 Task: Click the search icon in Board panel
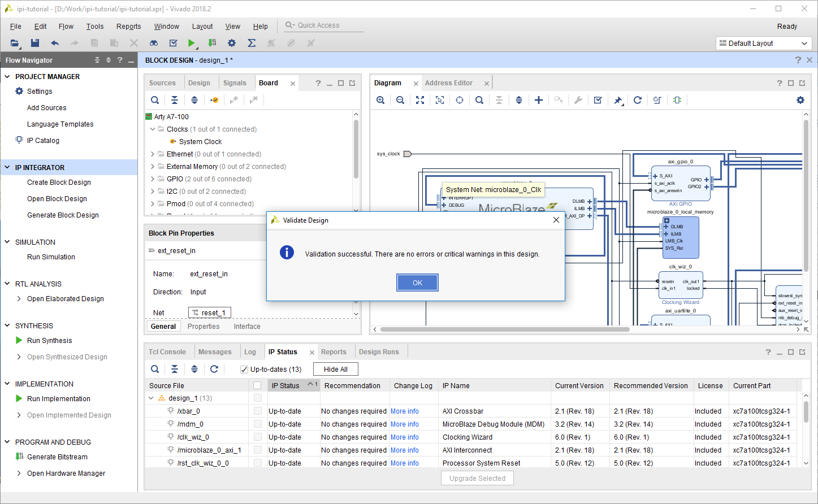click(155, 100)
